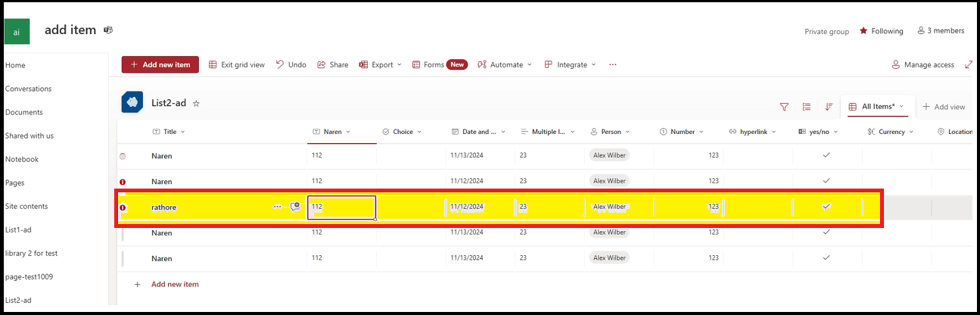Open page-test1009 link
The width and height of the screenshot is (980, 315).
(29, 277)
